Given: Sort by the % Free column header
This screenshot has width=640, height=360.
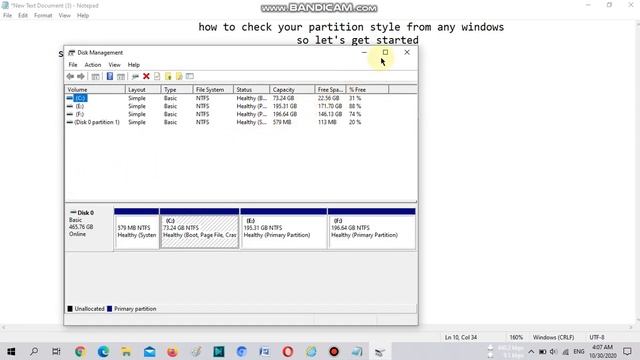Looking at the screenshot, I should coord(367,89).
